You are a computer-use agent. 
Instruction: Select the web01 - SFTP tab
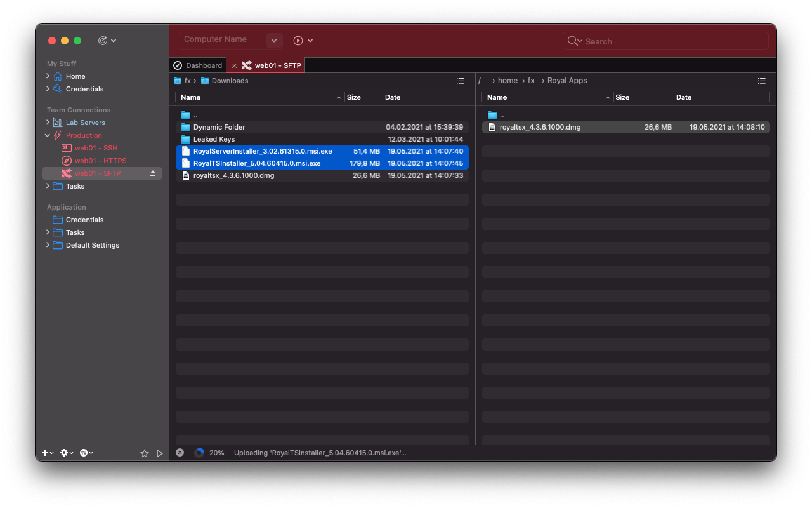(x=277, y=65)
